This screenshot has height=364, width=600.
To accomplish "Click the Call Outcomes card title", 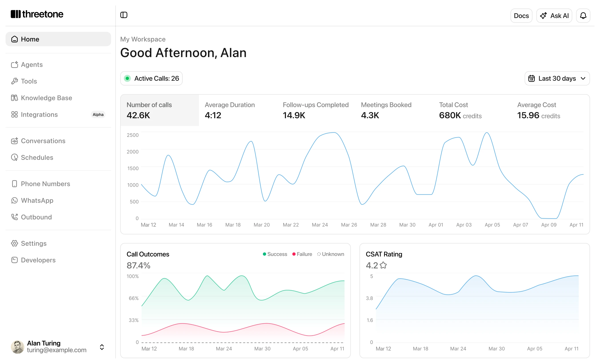I will tap(148, 254).
